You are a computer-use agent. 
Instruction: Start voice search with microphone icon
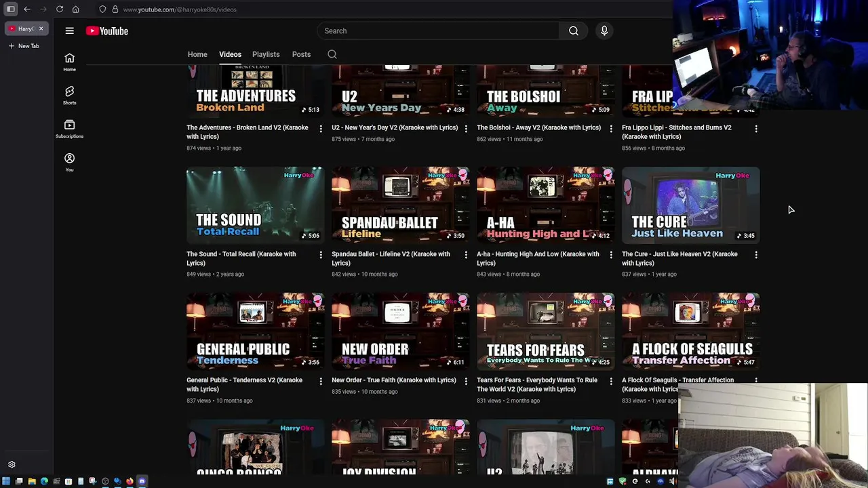coord(604,30)
